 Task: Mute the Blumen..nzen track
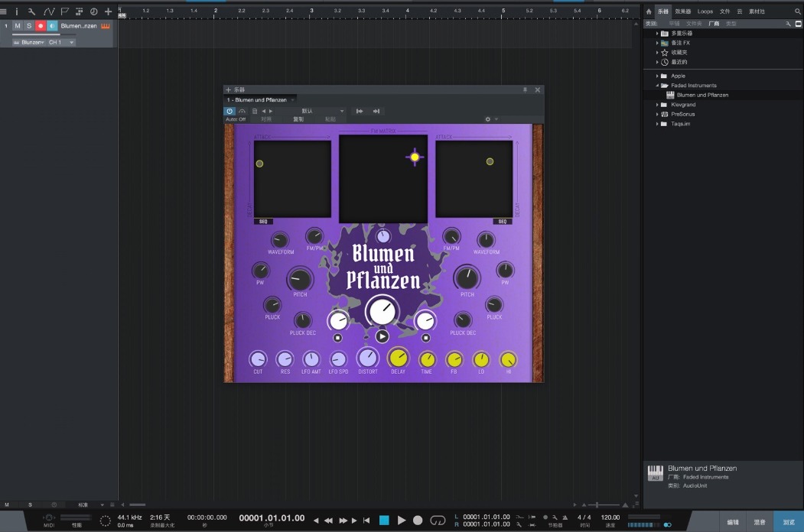click(18, 26)
